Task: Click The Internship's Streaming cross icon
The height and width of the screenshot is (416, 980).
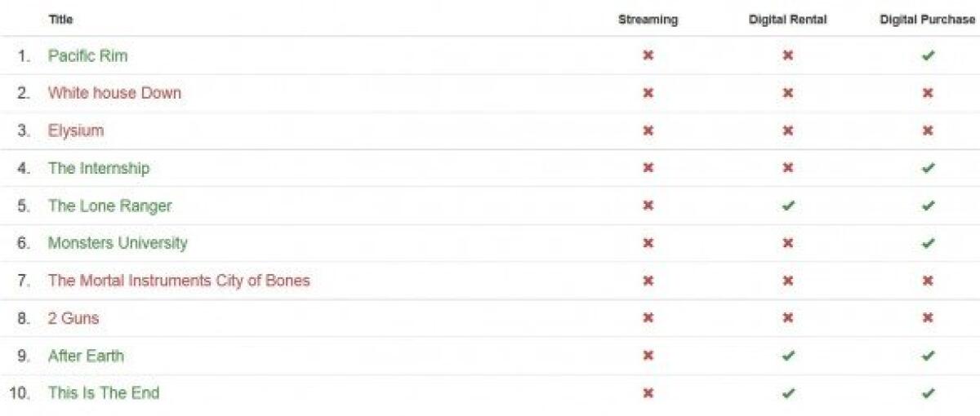Action: [x=648, y=168]
